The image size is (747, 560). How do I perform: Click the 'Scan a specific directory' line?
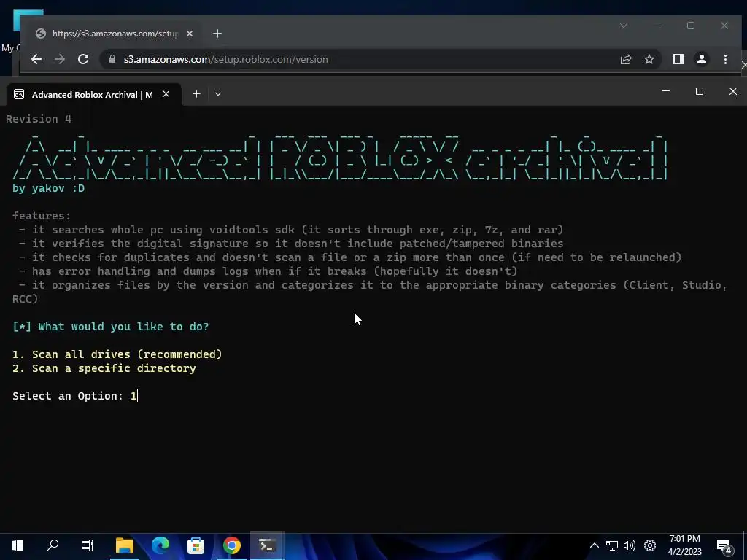pos(104,368)
